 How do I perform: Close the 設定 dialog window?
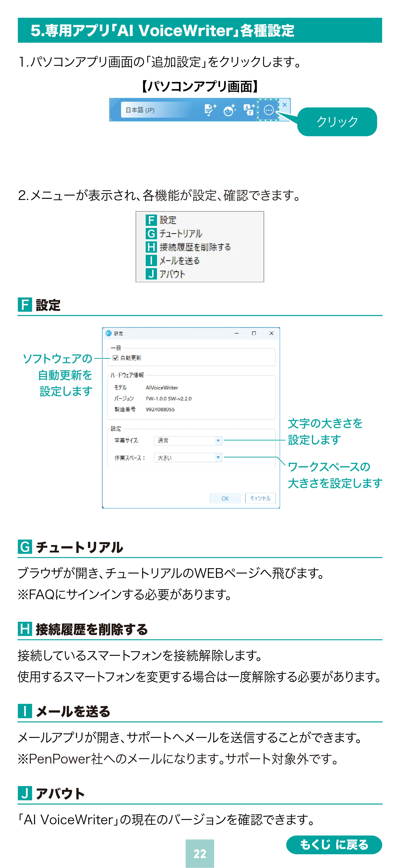tap(271, 333)
